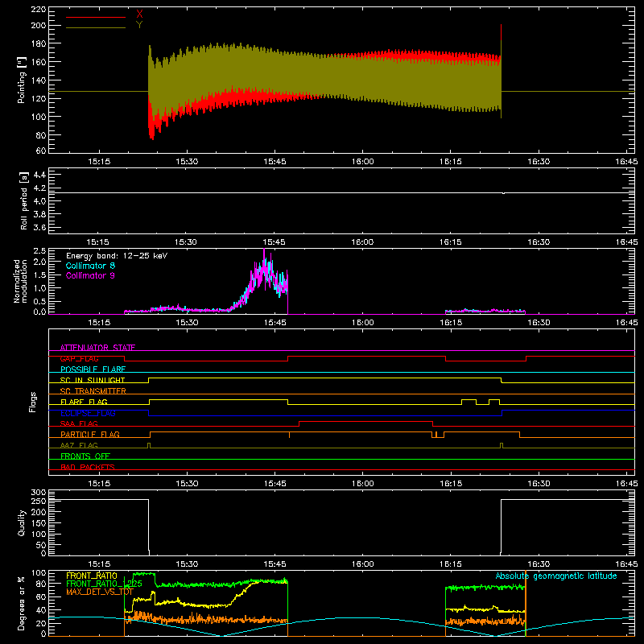Image resolution: width=644 pixels, height=644 pixels.
Task: Click the '150' tick on Quality axis
Action: (38, 523)
